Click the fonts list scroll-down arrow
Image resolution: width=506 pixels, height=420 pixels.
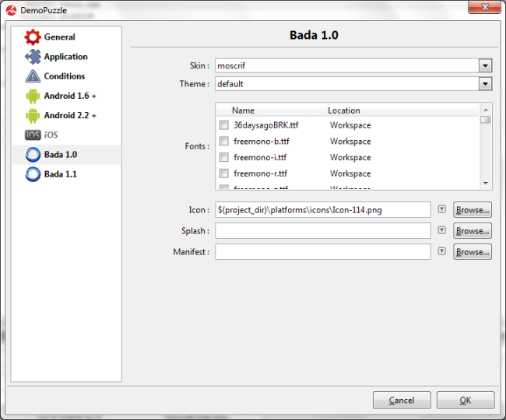(x=486, y=183)
